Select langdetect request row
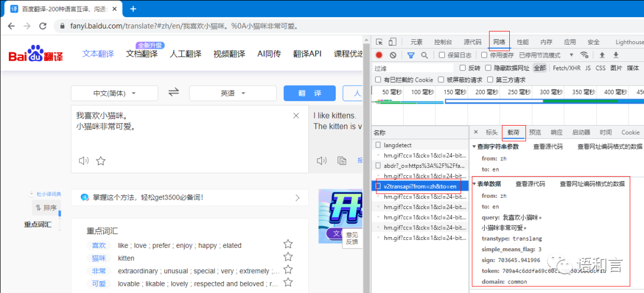The height and width of the screenshot is (293, 644). click(x=420, y=145)
